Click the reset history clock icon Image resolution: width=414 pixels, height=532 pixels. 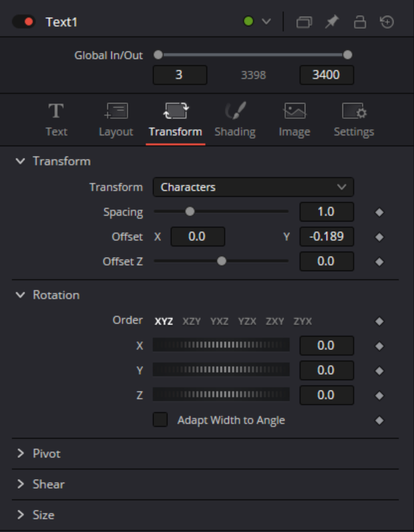click(387, 22)
